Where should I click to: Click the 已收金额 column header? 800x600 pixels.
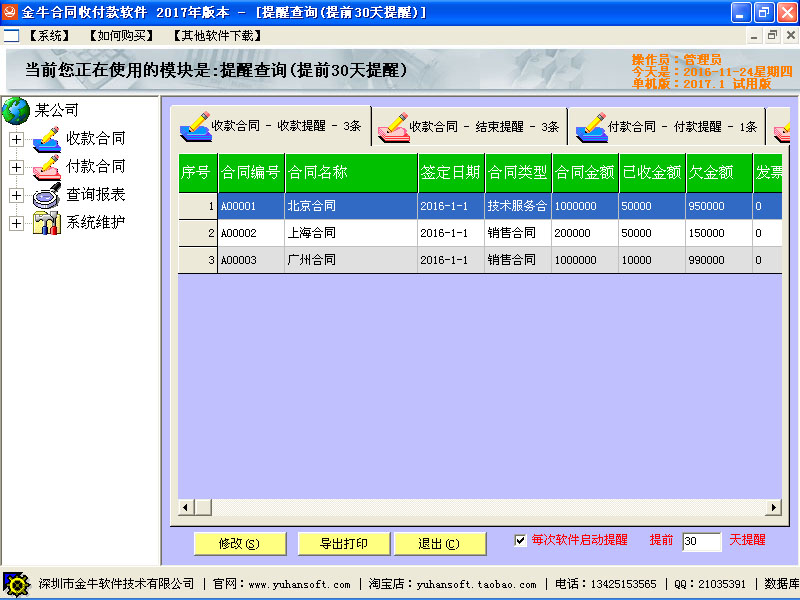point(653,172)
